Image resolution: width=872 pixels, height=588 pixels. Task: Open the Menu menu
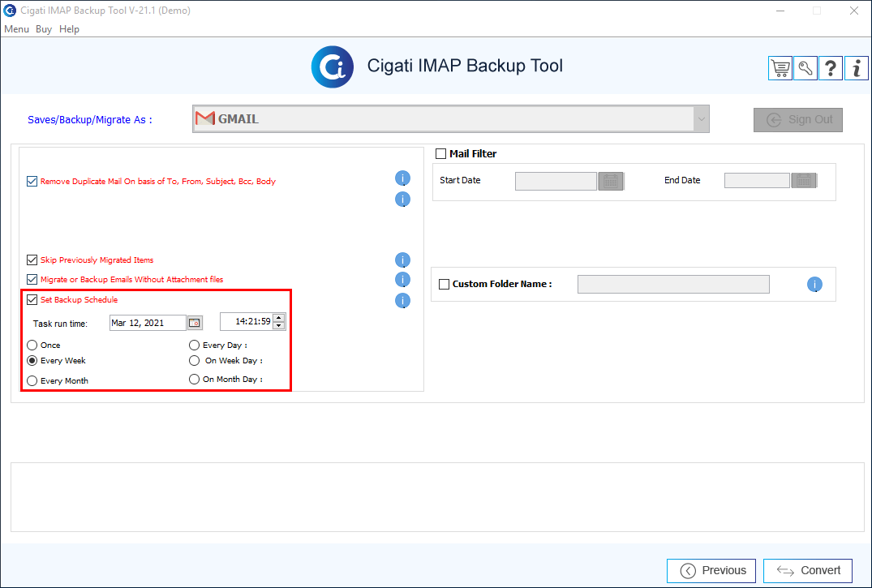[16, 29]
